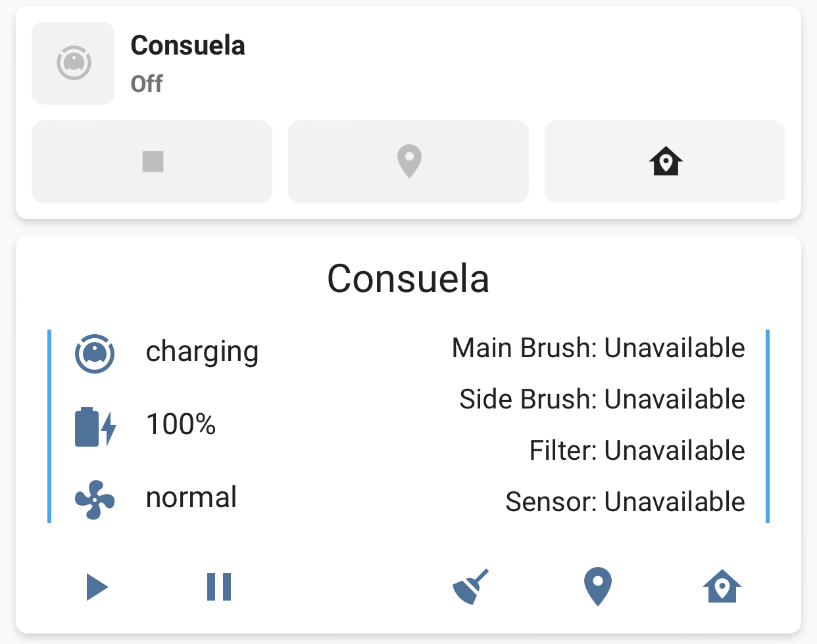This screenshot has width=817, height=644.
Task: Open Consuela entity via its avatar icon
Action: [73, 62]
